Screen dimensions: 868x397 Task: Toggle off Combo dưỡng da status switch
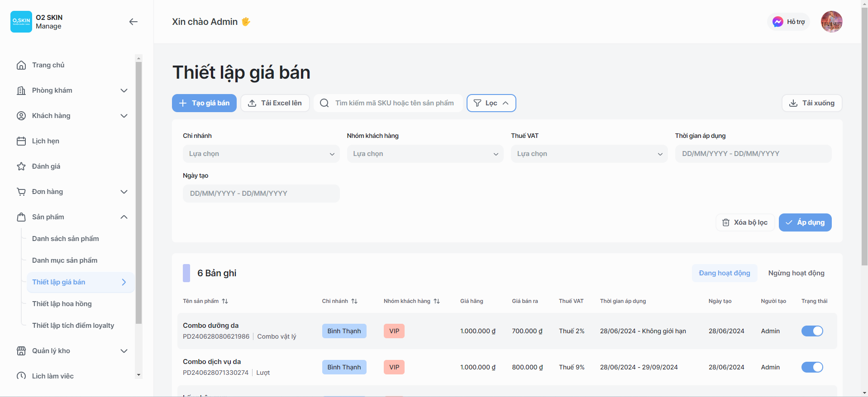(812, 331)
